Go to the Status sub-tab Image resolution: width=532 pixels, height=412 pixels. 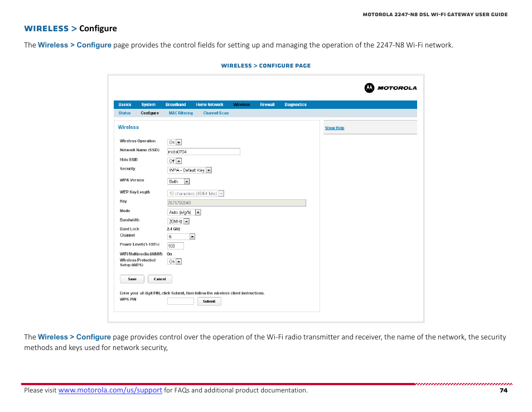[x=124, y=113]
